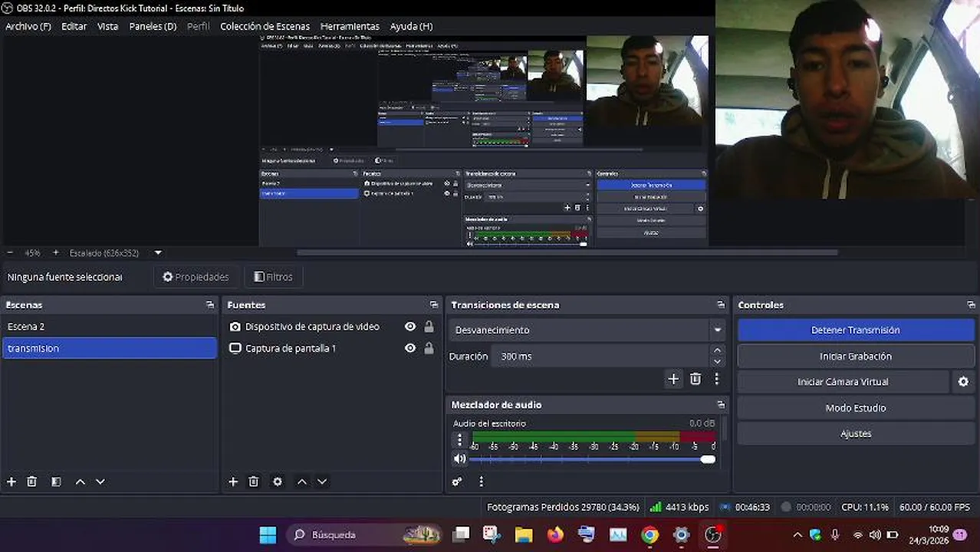
Task: Open the Vista menu
Action: (x=107, y=26)
